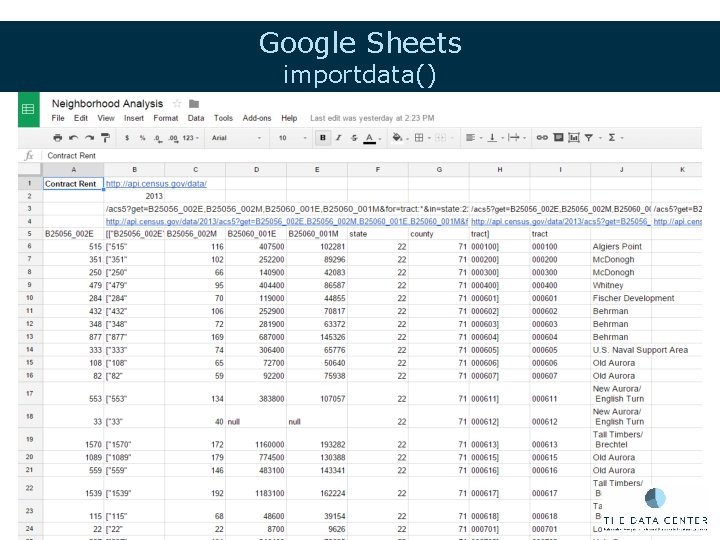Open text wrapping dropdown
The height and width of the screenshot is (540, 720).
517,138
